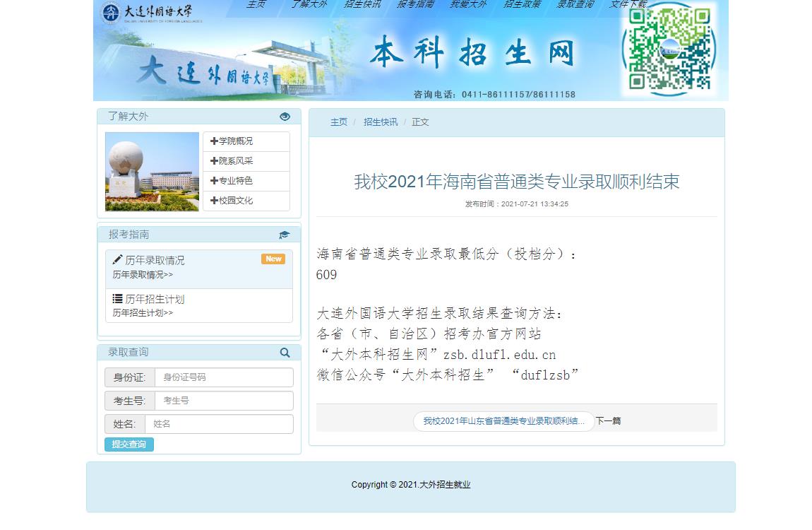Screen dimensions: 812x530
Task: Expand the 校园文化 item
Action: (246, 201)
